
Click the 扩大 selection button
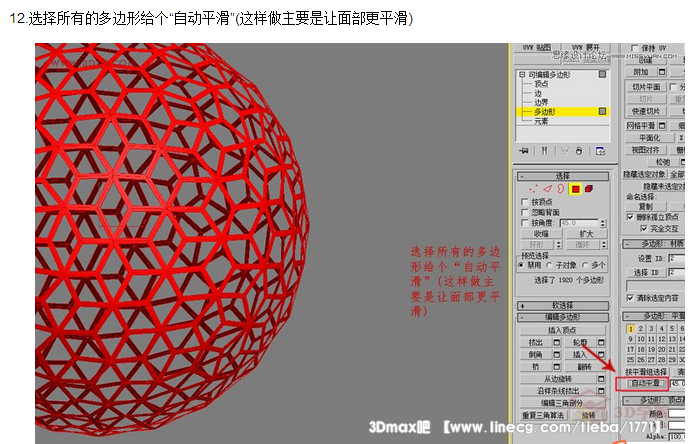click(586, 234)
